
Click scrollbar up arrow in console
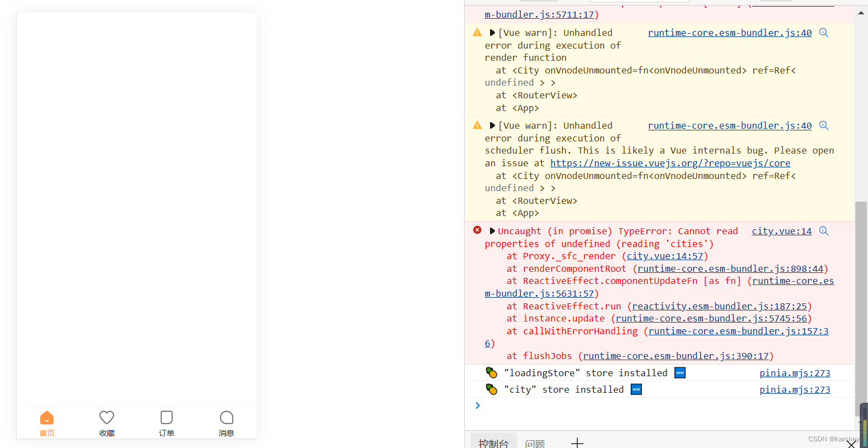[x=861, y=12]
